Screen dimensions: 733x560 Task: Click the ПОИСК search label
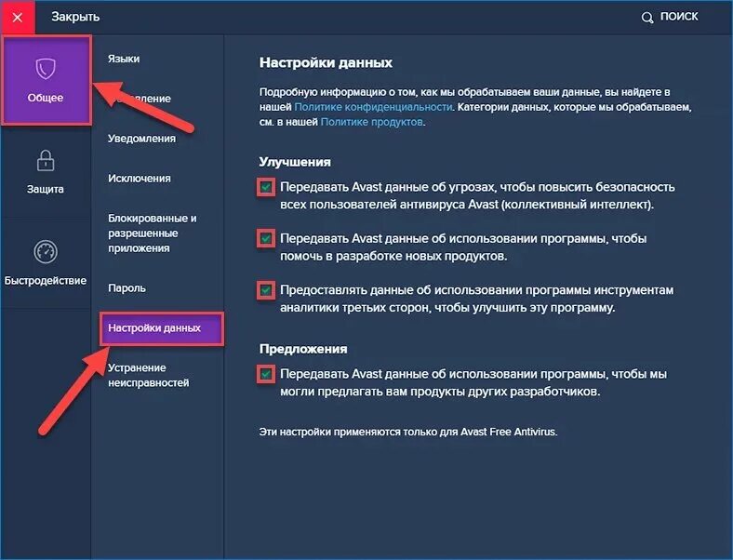[x=679, y=17]
